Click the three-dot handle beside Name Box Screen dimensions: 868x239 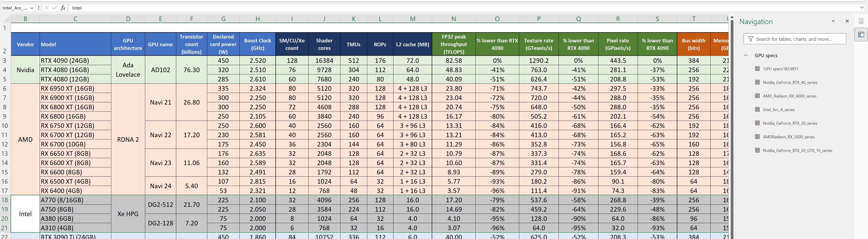[39, 8]
